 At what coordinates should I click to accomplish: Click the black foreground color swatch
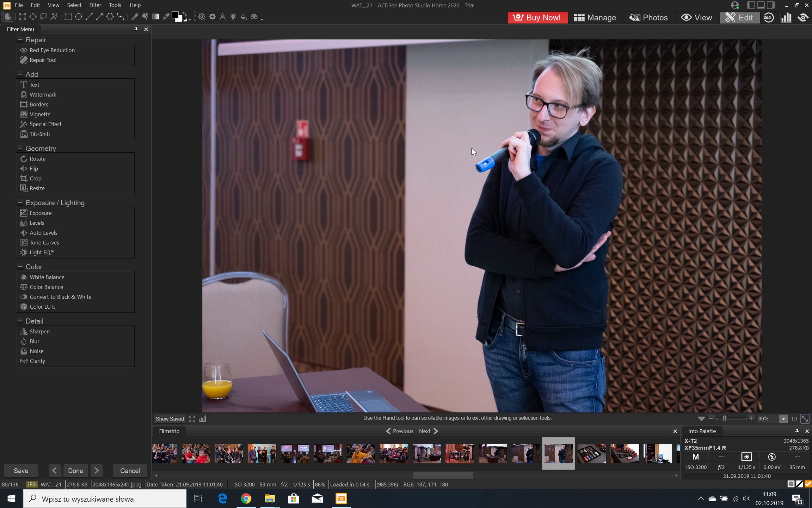[x=175, y=15]
